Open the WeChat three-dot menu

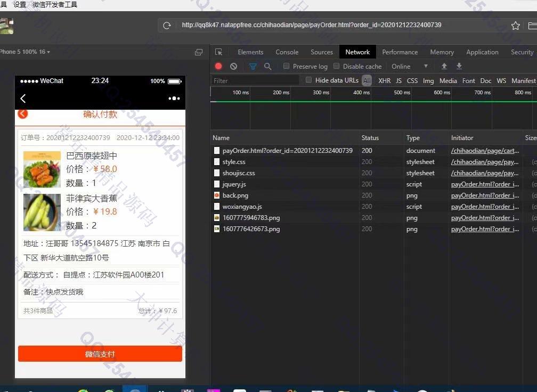click(x=174, y=98)
